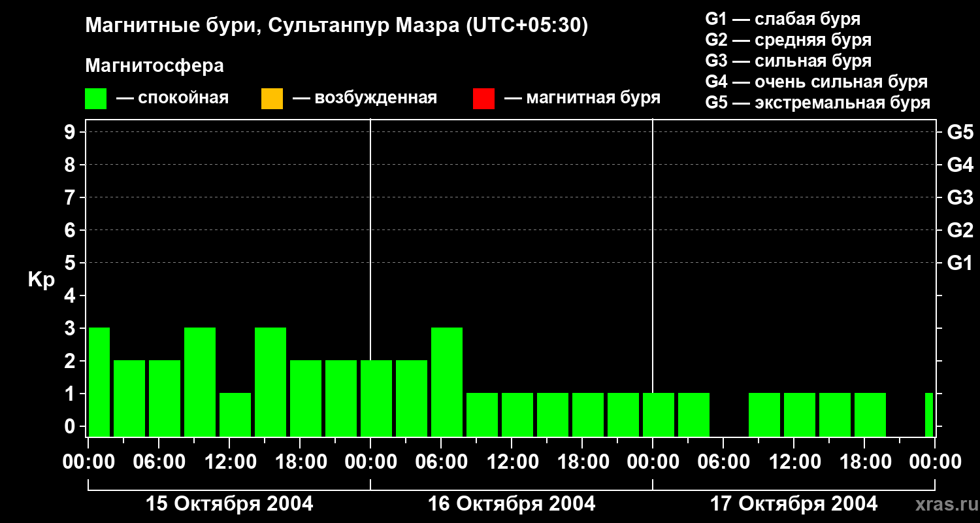
Task: Click the "— возбужденная" legend label
Action: coord(365,98)
